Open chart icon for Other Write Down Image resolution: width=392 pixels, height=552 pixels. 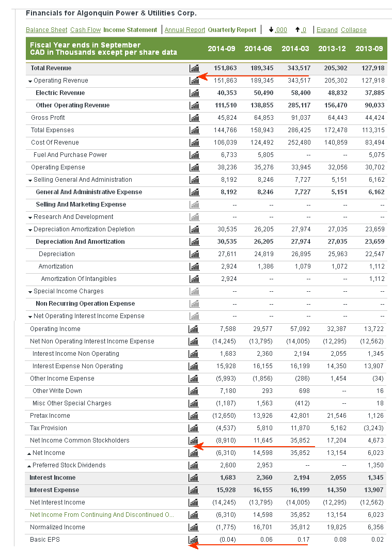coord(193,391)
